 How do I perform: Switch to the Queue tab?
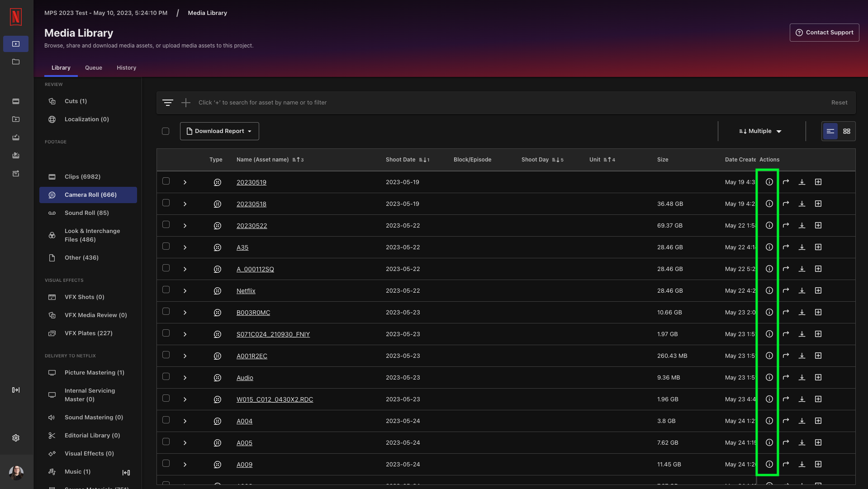94,68
